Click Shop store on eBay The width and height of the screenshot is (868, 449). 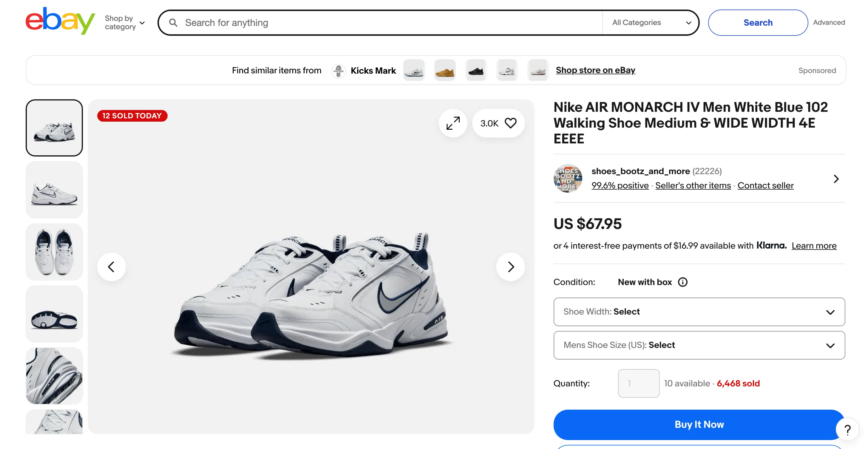pos(595,70)
